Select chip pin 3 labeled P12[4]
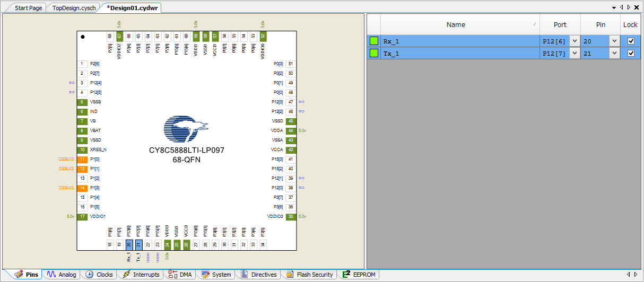Screen dimensions: 644x282 click(x=82, y=83)
